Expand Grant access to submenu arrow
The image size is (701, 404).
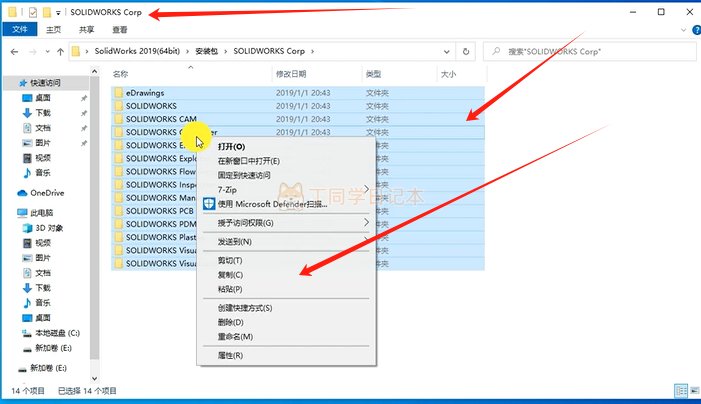(366, 222)
